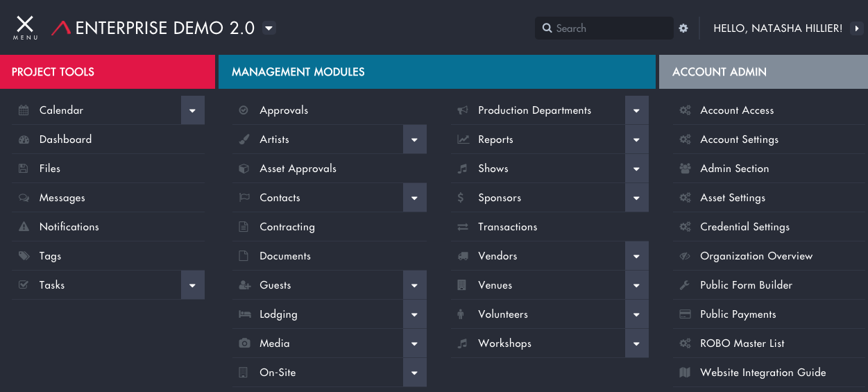Click the megaphone icon for Production Departments

click(x=463, y=110)
